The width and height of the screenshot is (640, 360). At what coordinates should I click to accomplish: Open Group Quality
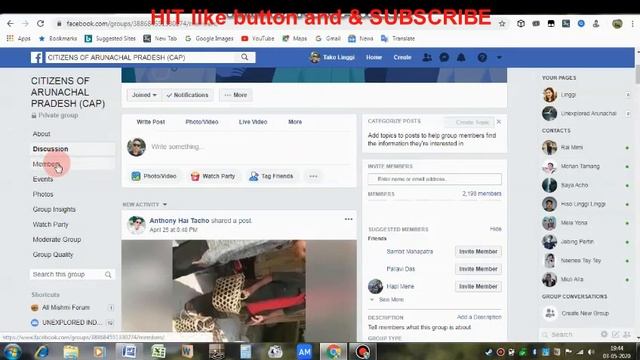tap(53, 255)
